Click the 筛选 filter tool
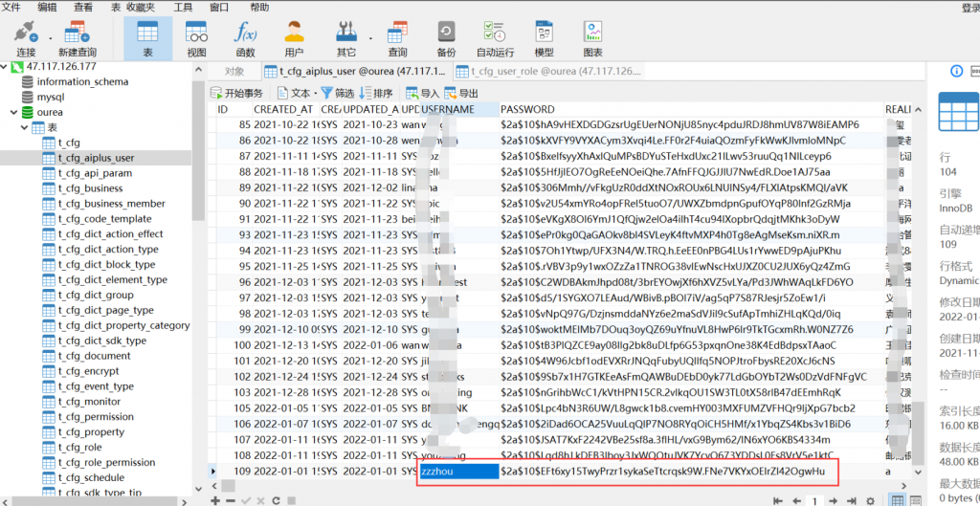The height and width of the screenshot is (506, 980). click(338, 93)
